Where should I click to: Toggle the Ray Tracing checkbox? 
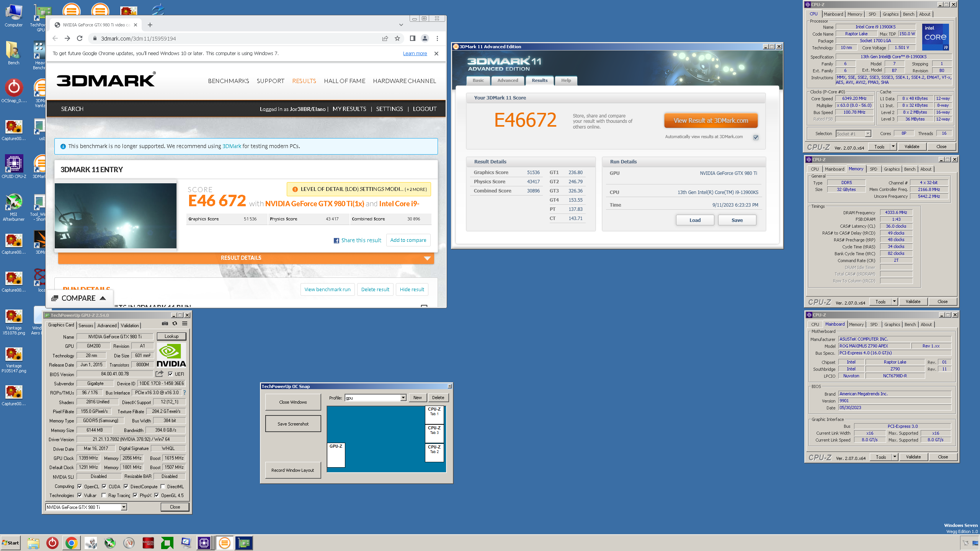click(x=104, y=495)
